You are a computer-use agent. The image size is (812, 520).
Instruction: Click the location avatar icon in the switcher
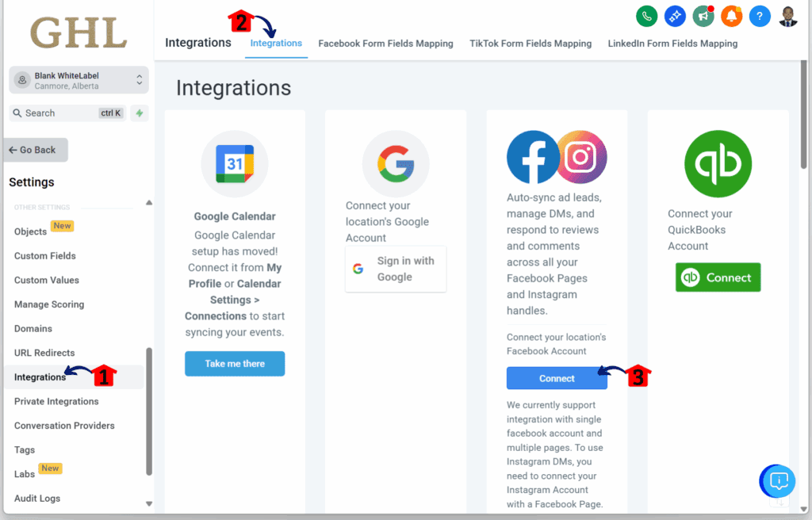22,80
